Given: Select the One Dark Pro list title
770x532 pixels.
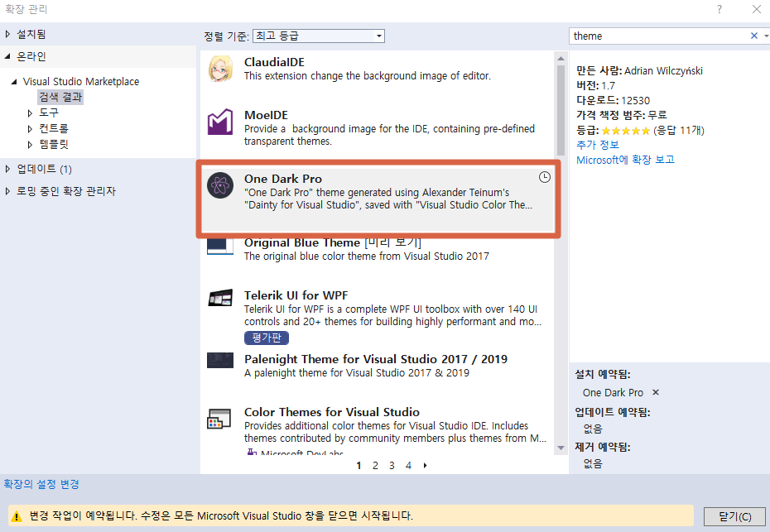Looking at the screenshot, I should tap(283, 180).
